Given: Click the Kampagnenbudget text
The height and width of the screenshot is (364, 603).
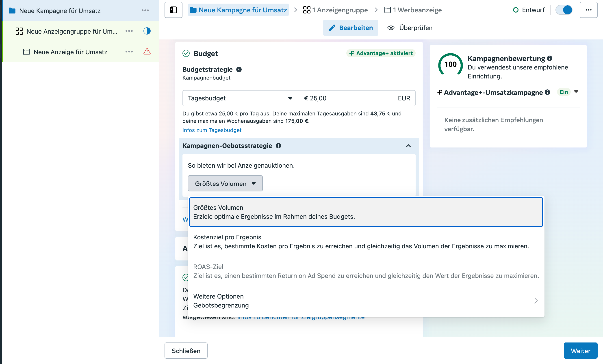Looking at the screenshot, I should (x=206, y=78).
